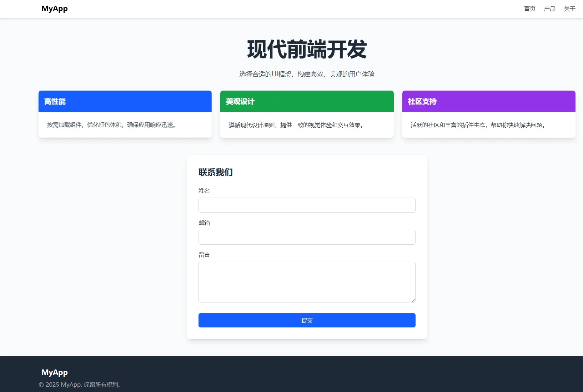Click the 留言 textarea resize handle
Viewport: 583px width, 392px height.
coord(413,300)
